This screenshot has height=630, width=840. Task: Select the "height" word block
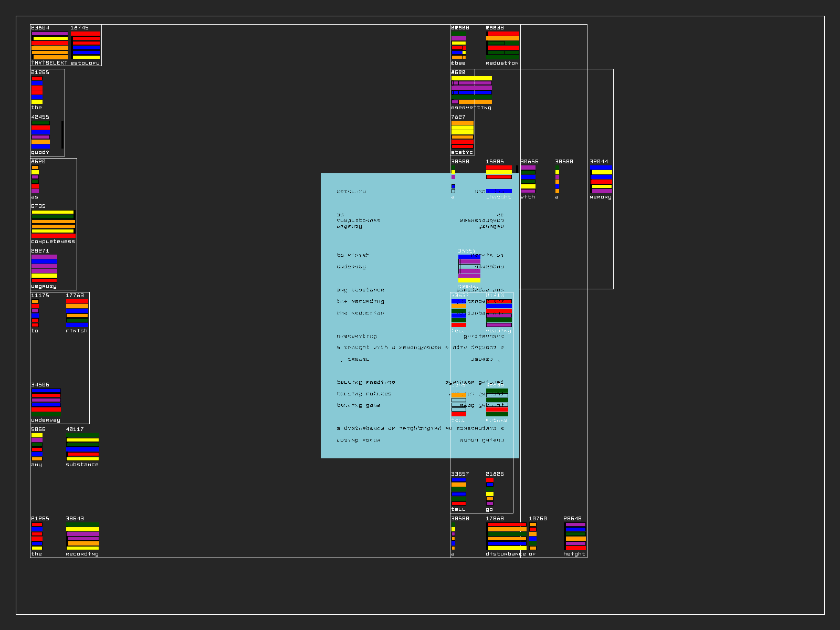[575, 537]
